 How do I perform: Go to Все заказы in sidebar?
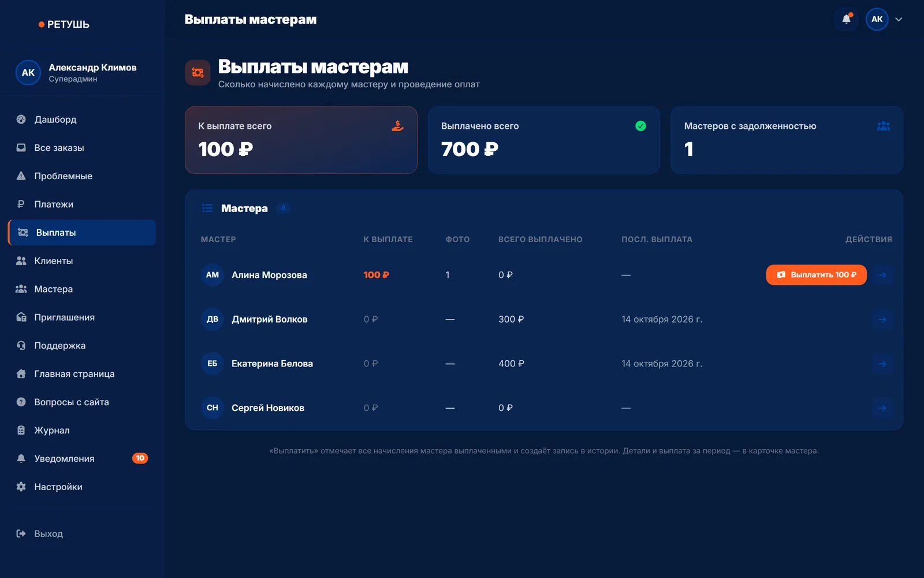coord(82,148)
